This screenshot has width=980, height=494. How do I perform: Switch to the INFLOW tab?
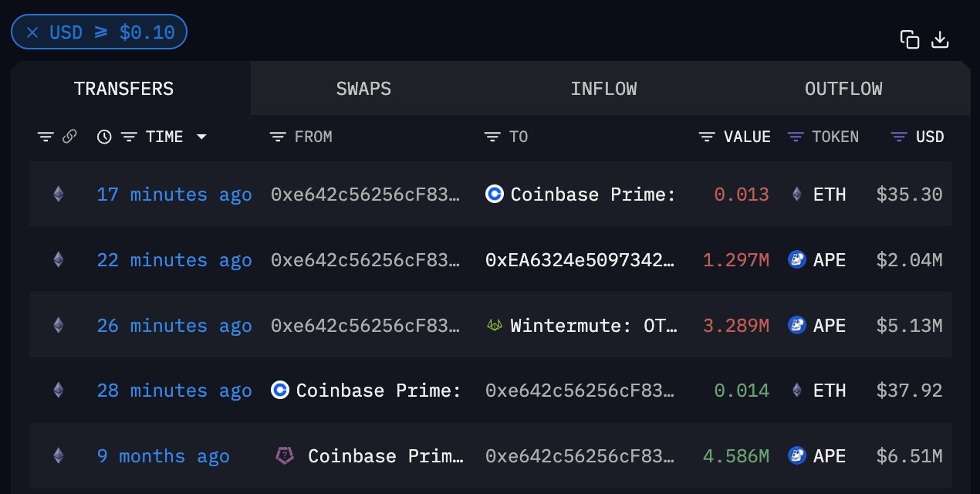pos(603,89)
